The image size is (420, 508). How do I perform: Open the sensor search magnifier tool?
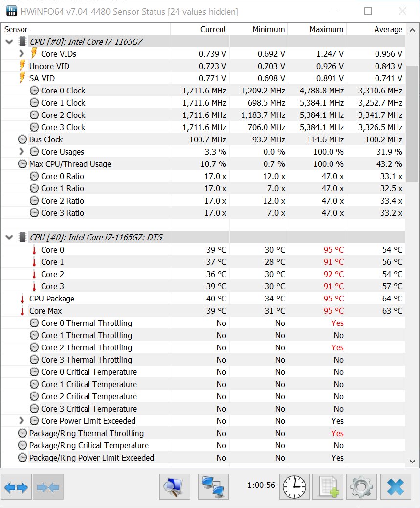click(175, 487)
